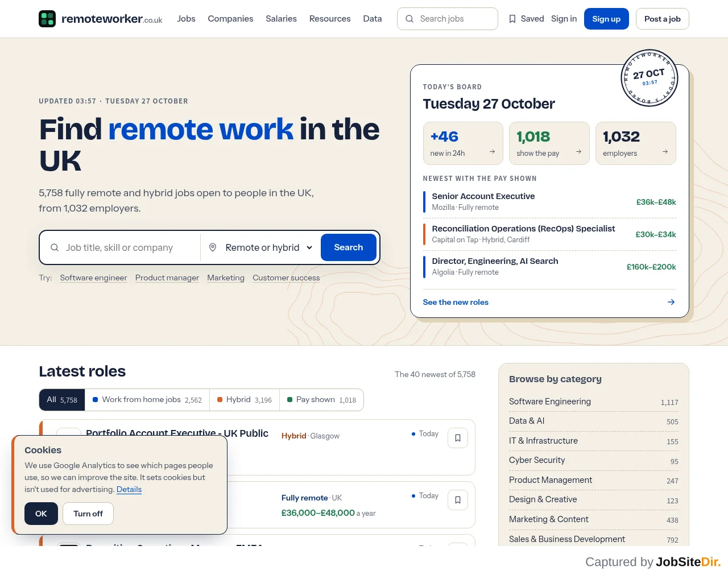The width and height of the screenshot is (728, 579).
Task: Click the +46 new in 24h number
Action: 444,137
